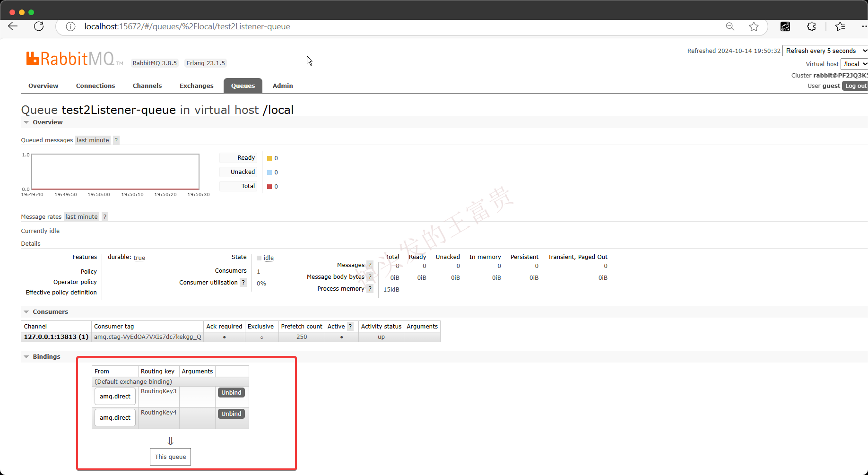The width and height of the screenshot is (868, 475).
Task: Click the durable: true feature text
Action: pyautogui.click(x=126, y=258)
